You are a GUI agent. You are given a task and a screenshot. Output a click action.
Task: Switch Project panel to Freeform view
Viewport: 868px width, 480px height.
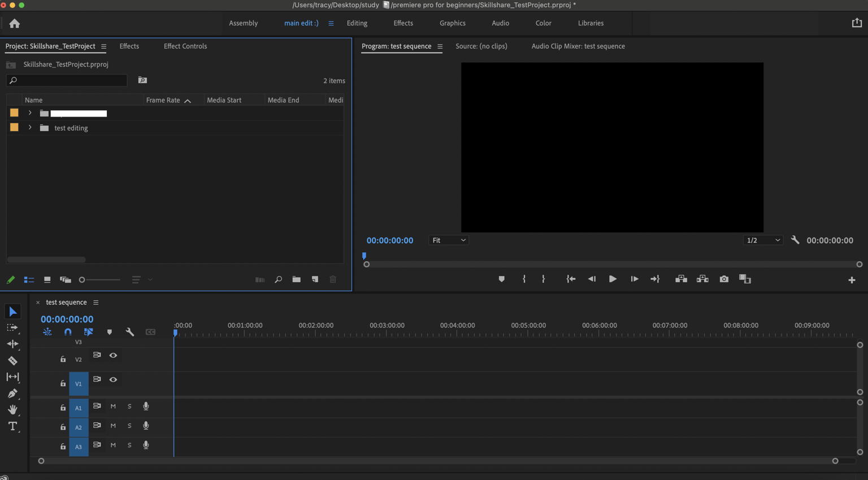[x=66, y=279]
